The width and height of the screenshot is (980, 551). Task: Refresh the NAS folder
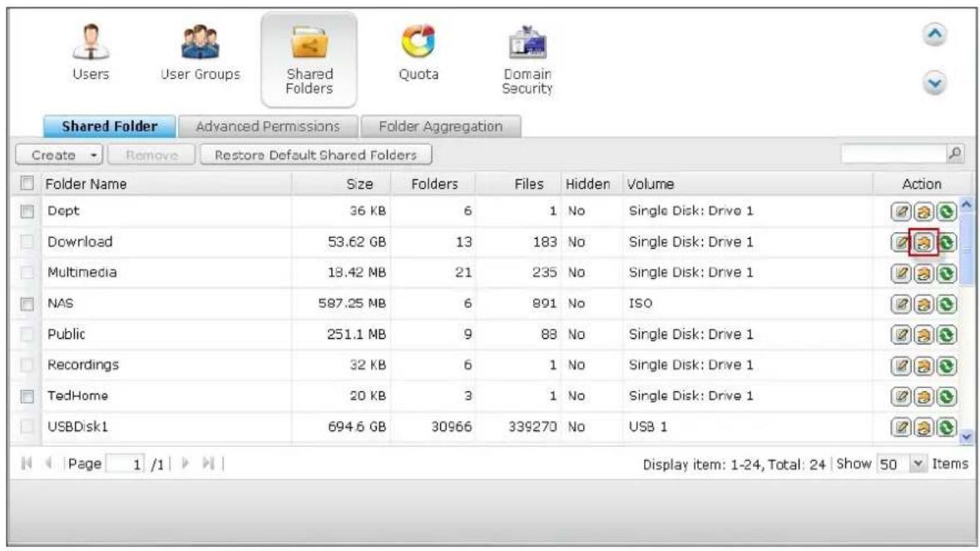(946, 304)
